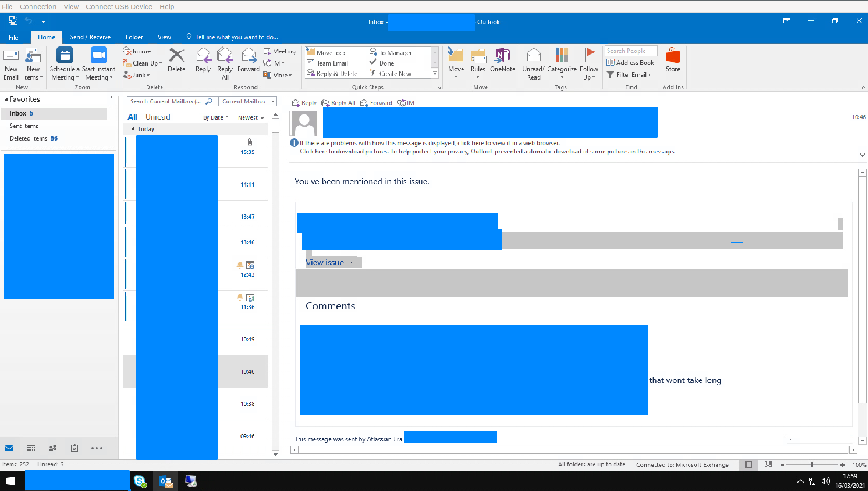Open Skype from the taskbar
The width and height of the screenshot is (868, 491).
pos(140,481)
